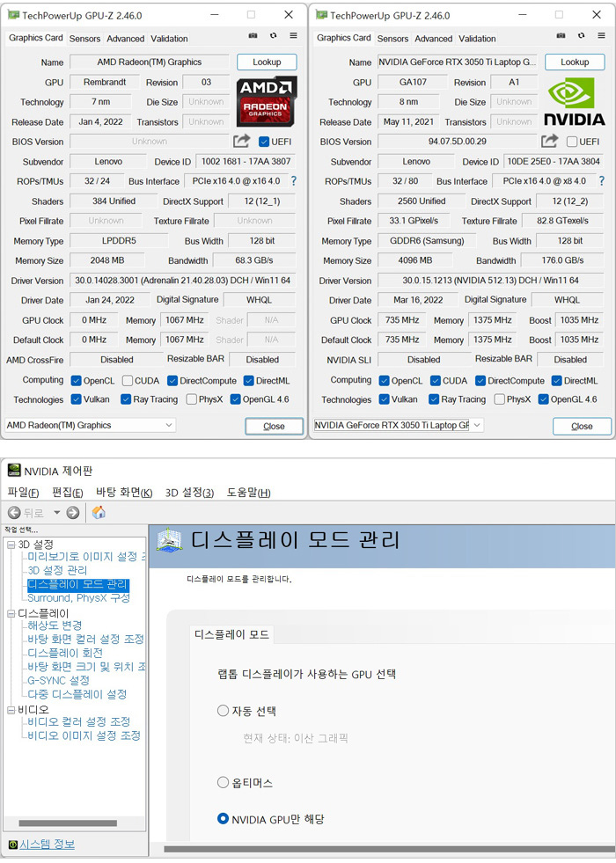Collapse the 비디오 tree node

(11, 710)
